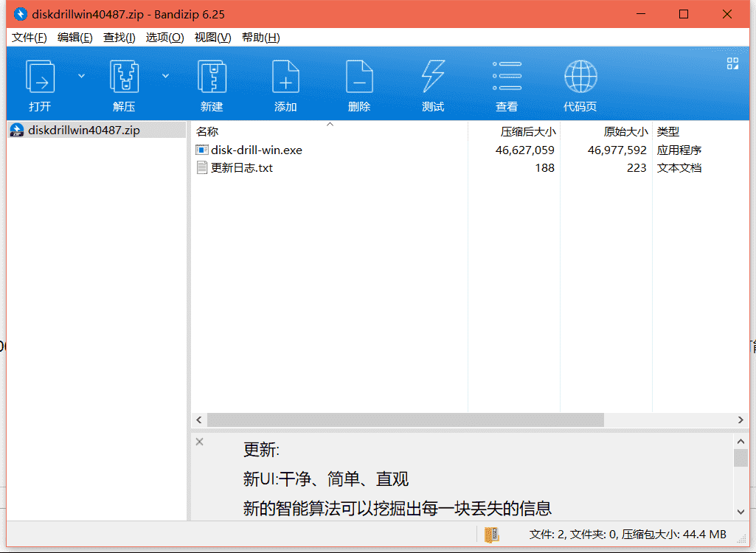The height and width of the screenshot is (553, 756).
Task: Click the comment pane scroll up arrow
Action: click(x=741, y=441)
